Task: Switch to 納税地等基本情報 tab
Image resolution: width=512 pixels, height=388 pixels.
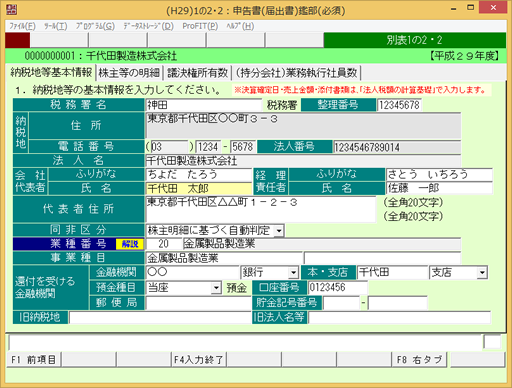Action: [51, 72]
